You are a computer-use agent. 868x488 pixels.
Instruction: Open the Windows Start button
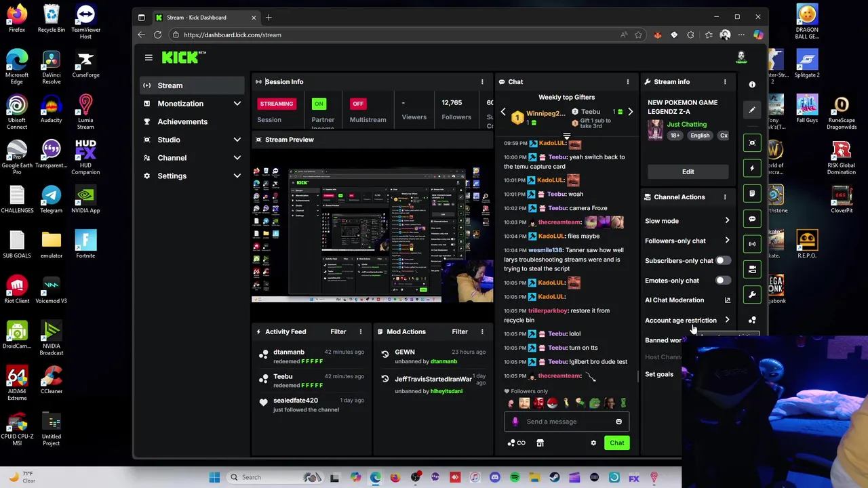pyautogui.click(x=214, y=477)
